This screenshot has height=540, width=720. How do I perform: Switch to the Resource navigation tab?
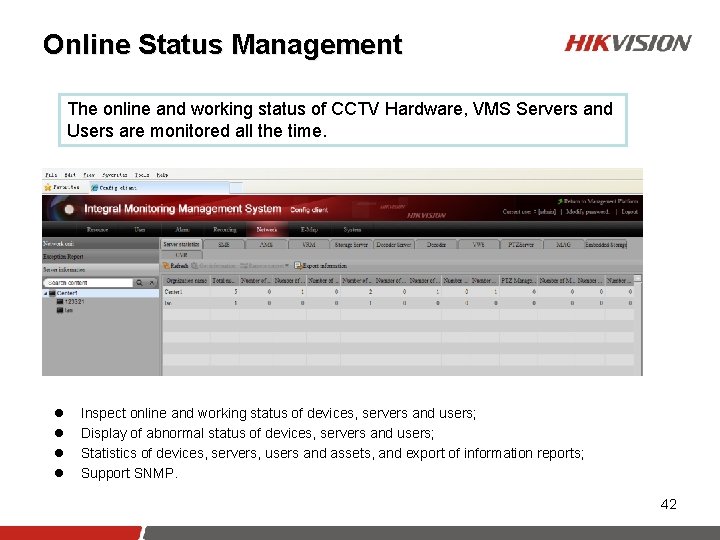pyautogui.click(x=97, y=230)
